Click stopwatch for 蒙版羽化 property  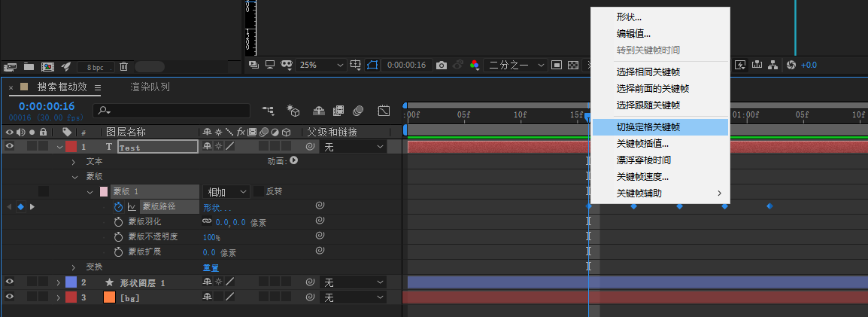[118, 222]
